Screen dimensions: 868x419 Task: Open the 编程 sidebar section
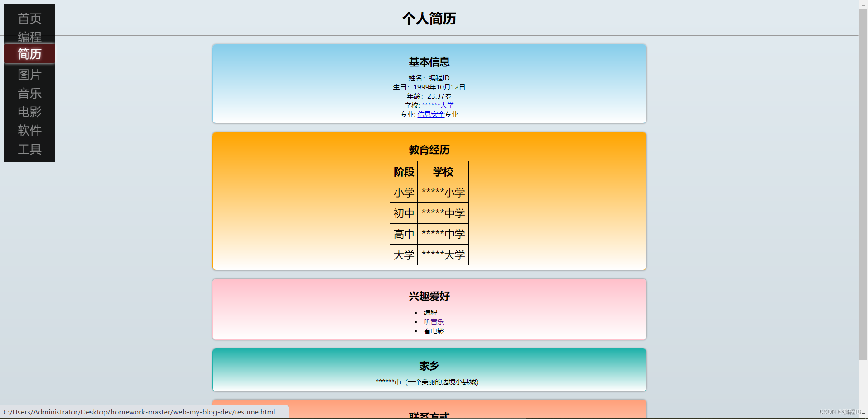point(29,37)
